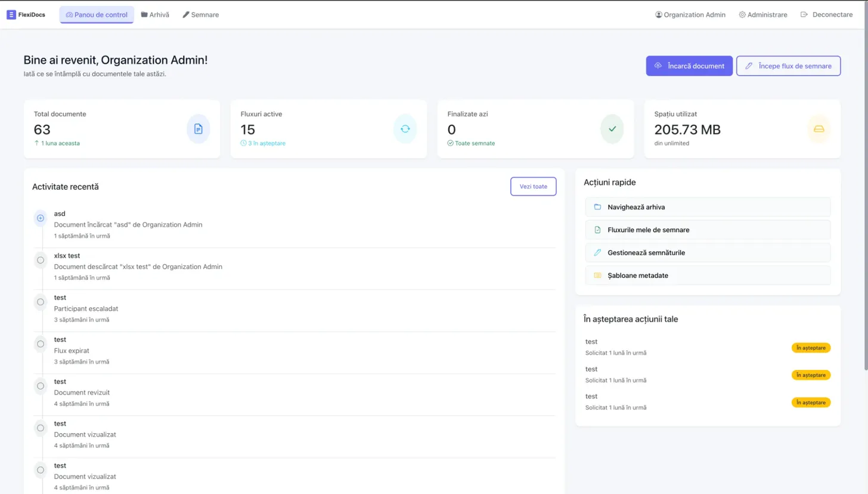
Task: Click the pen icon for 'Gestionează semnăturile'
Action: (x=598, y=252)
